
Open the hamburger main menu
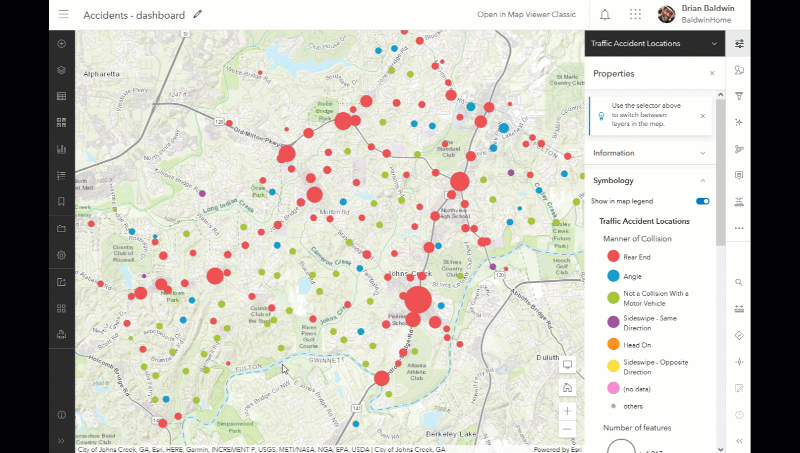(63, 14)
